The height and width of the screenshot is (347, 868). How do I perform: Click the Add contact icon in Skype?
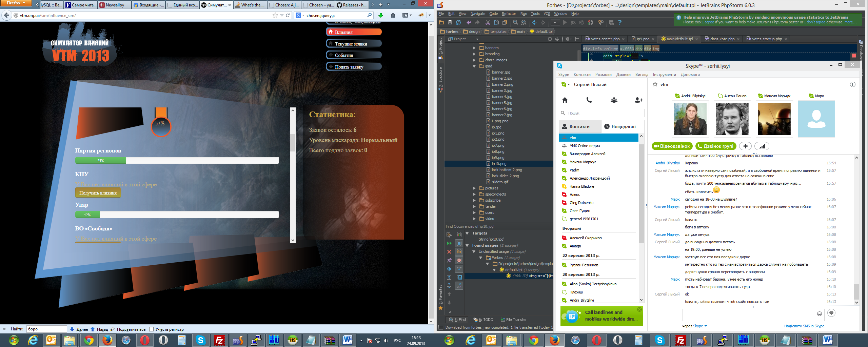pyautogui.click(x=638, y=100)
